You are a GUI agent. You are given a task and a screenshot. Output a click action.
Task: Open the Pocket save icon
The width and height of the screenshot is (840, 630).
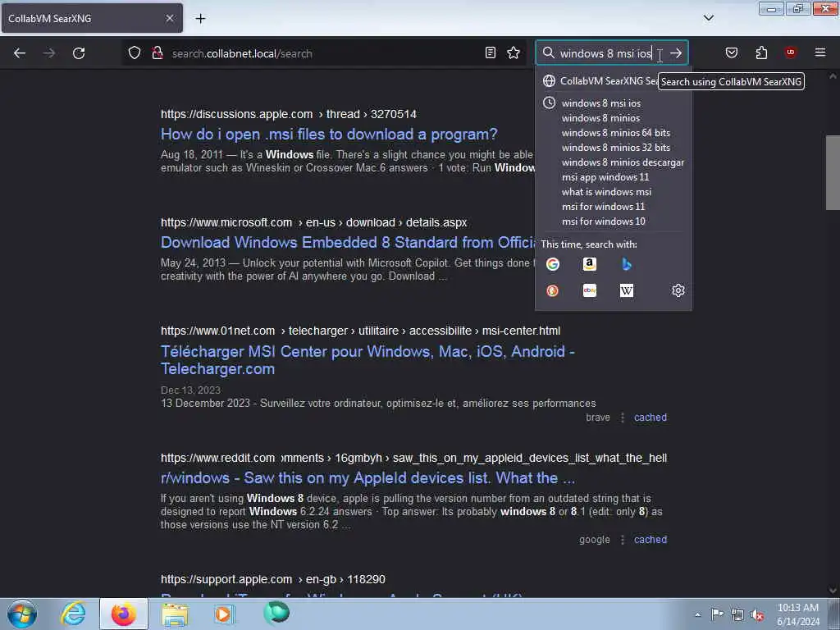click(731, 52)
